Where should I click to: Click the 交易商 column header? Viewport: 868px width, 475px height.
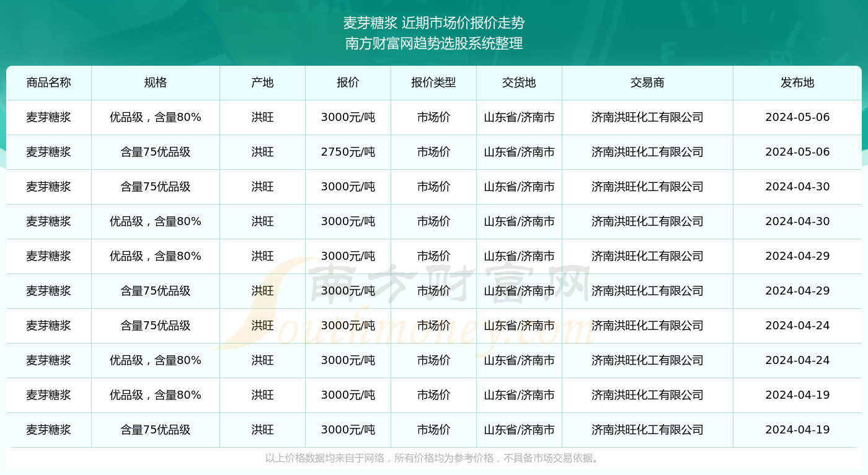coord(647,83)
